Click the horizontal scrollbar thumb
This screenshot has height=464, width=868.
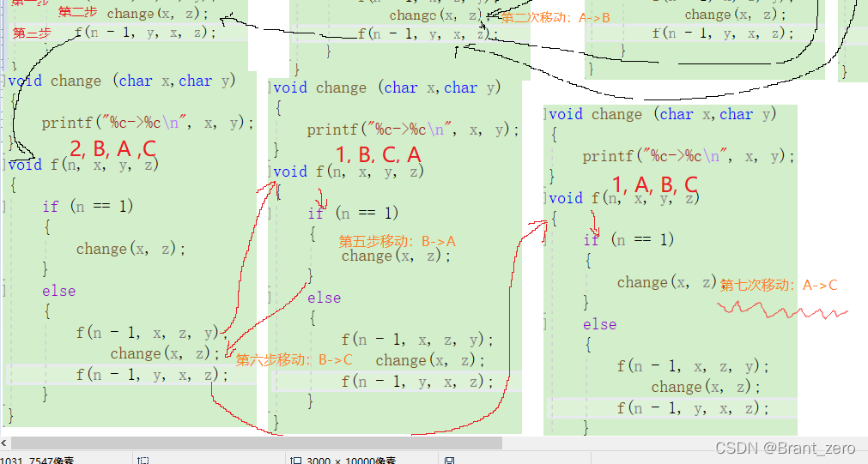pos(257,443)
